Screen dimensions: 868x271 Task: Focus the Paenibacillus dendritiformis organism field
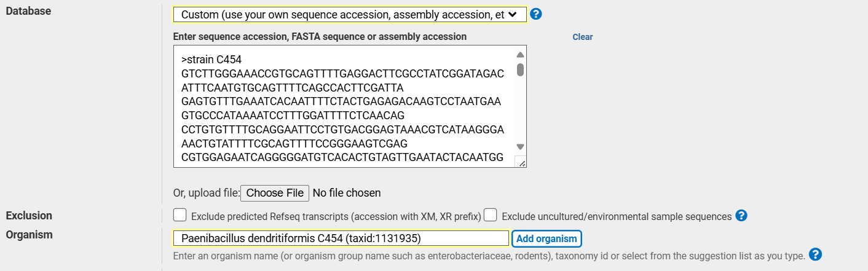pyautogui.click(x=341, y=238)
